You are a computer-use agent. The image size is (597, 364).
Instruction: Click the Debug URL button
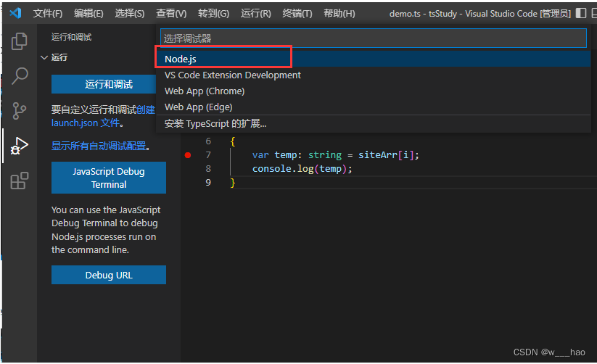coord(109,275)
